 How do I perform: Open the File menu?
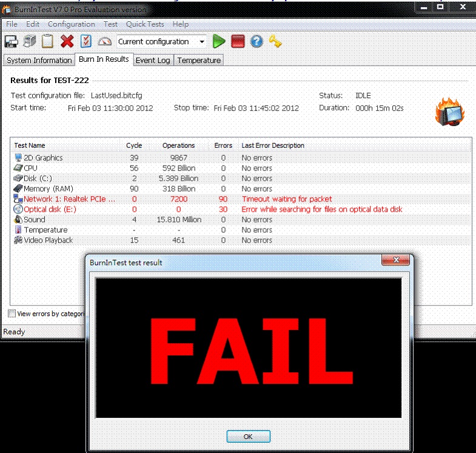point(12,24)
